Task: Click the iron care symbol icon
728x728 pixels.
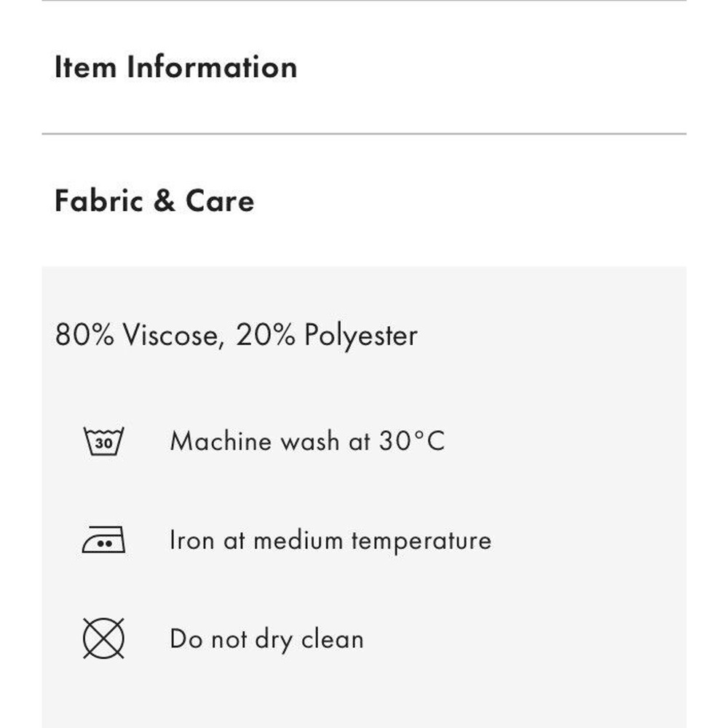Action: pos(103,539)
